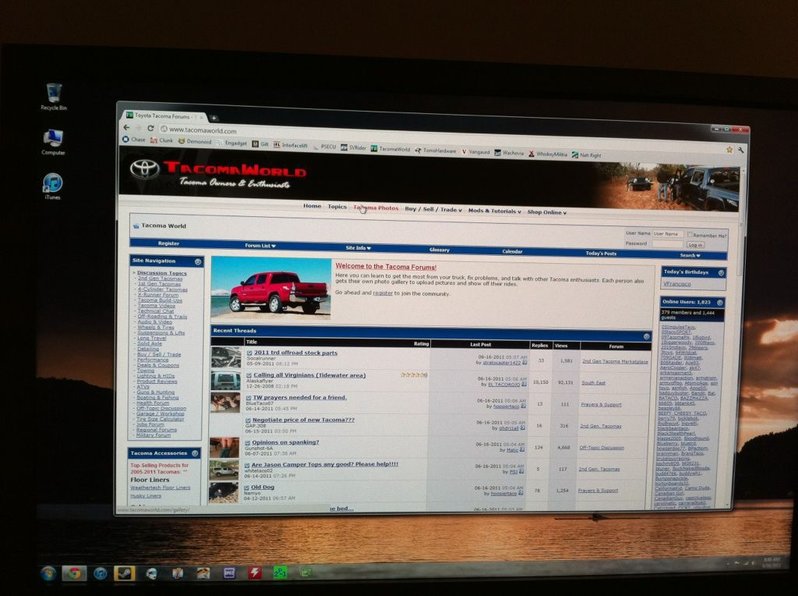Screen dimensions: 798x596
Task: Expand the Site Info dropdown
Action: [358, 248]
